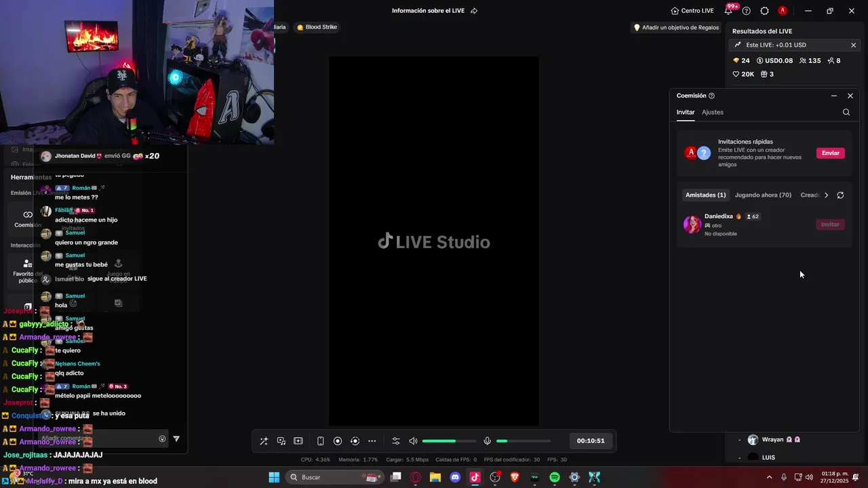Screen dimensions: 868x488
Task: Click Invitar next to Daniedixa
Action: coord(831,224)
